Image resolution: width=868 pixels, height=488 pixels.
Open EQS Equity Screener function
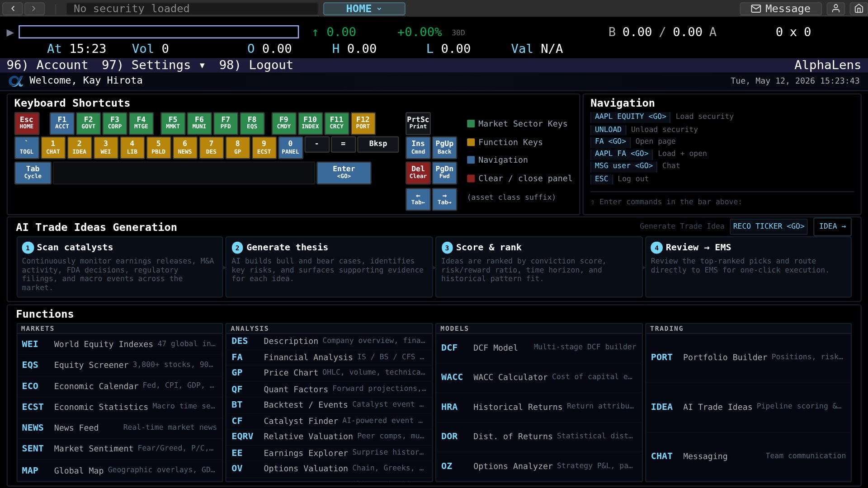(120, 365)
